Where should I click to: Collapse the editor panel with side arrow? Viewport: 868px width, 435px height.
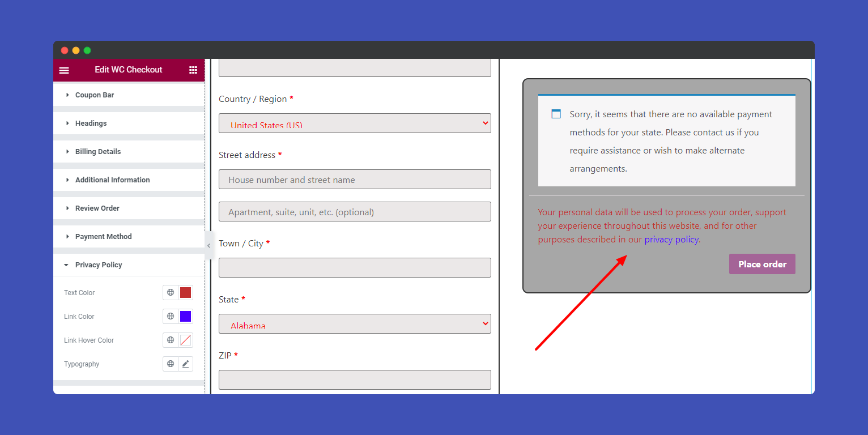click(x=209, y=245)
